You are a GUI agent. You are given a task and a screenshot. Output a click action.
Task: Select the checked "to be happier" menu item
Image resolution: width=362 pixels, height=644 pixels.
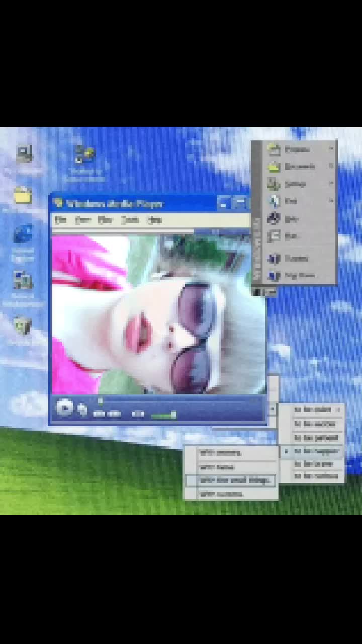click(x=312, y=451)
